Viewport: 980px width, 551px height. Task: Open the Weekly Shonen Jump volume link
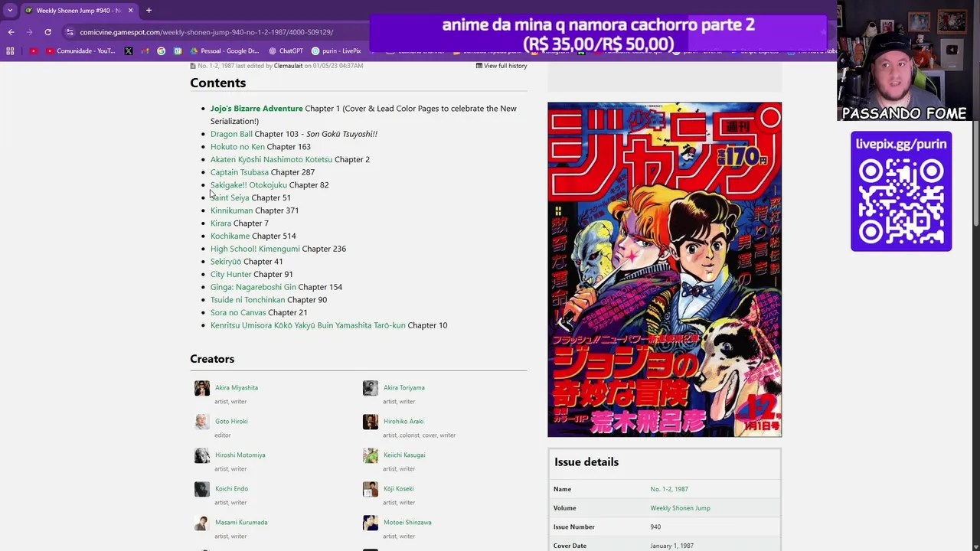(681, 508)
